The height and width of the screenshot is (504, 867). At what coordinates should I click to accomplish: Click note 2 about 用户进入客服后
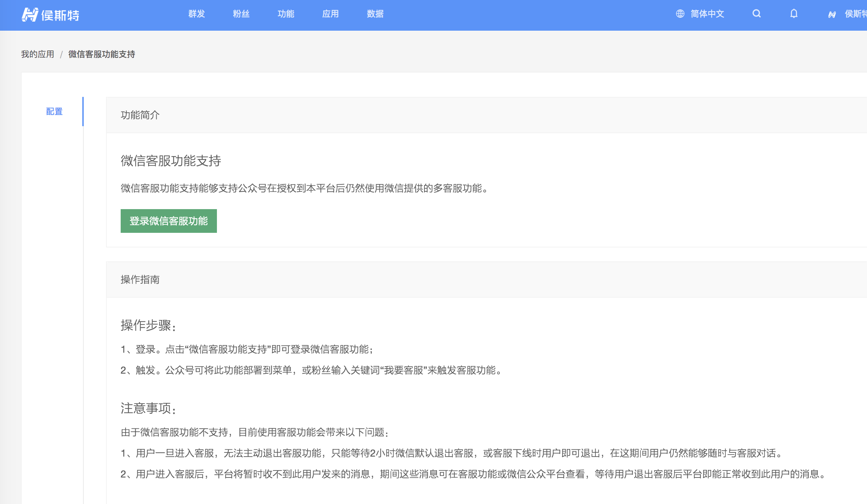(x=474, y=474)
